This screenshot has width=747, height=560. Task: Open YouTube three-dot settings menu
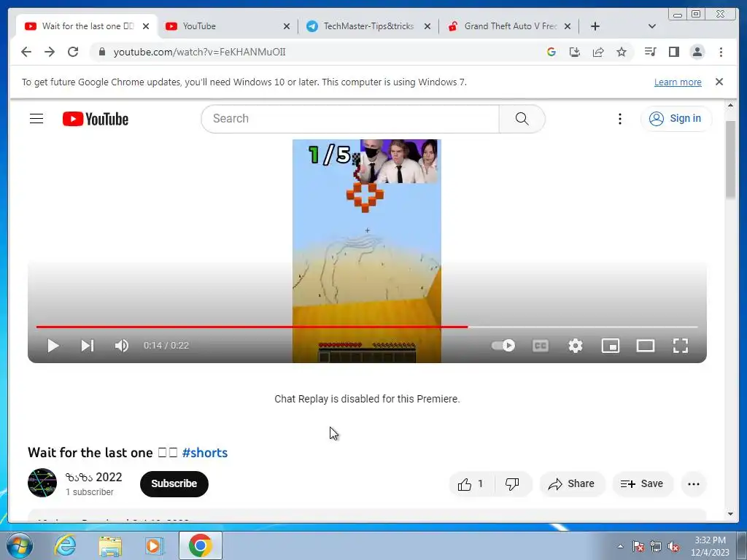[620, 119]
